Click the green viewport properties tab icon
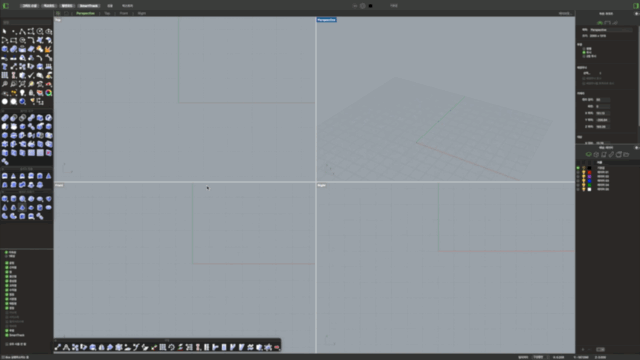This screenshot has height=360, width=640. tap(600, 23)
